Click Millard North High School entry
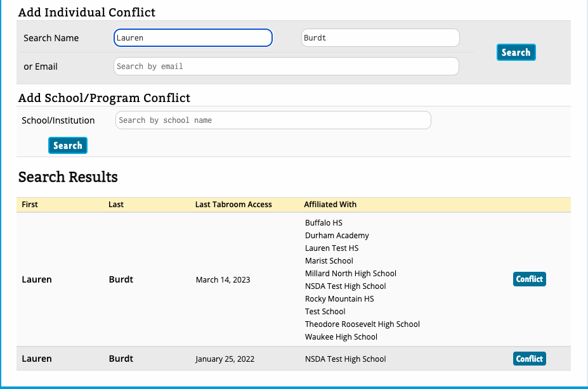The width and height of the screenshot is (588, 389). tap(350, 274)
